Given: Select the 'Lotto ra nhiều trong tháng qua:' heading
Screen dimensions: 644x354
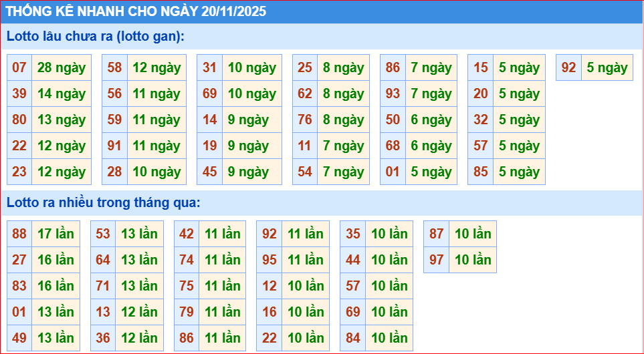Looking at the screenshot, I should (x=103, y=202).
